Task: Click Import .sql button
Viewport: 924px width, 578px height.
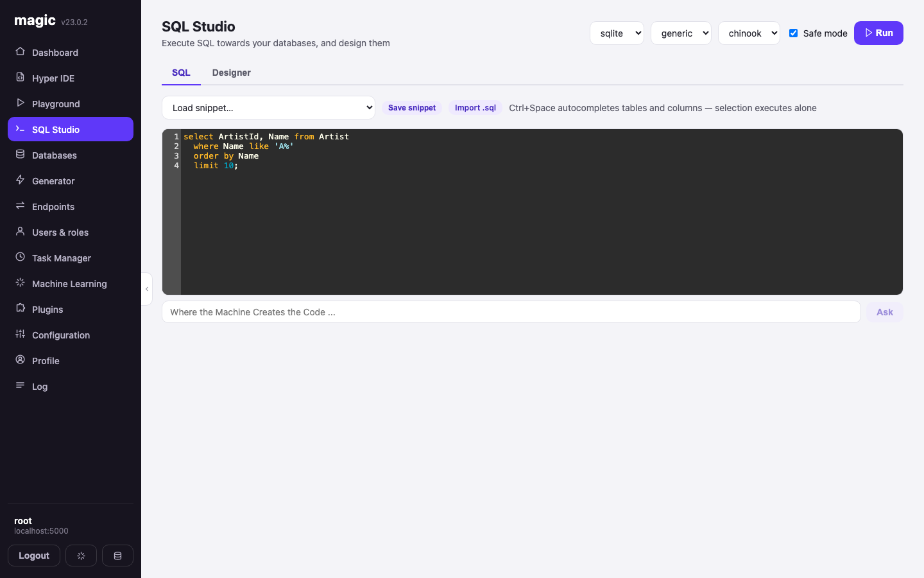Action: pyautogui.click(x=475, y=108)
